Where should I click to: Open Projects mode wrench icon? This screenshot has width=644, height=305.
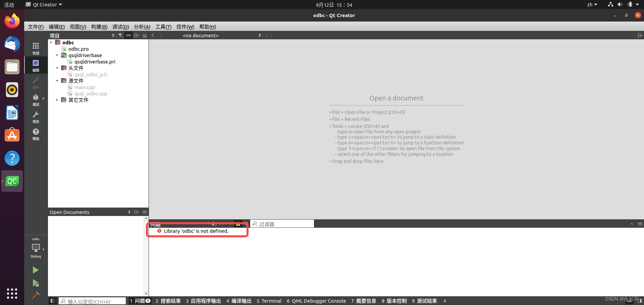[x=36, y=117]
